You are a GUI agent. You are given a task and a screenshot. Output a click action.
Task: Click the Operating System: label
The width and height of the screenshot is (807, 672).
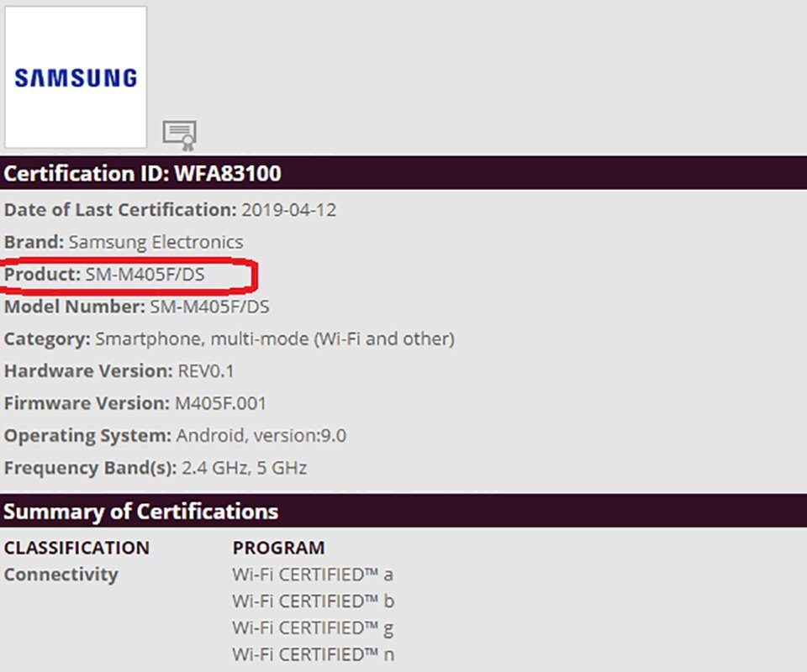(x=87, y=435)
